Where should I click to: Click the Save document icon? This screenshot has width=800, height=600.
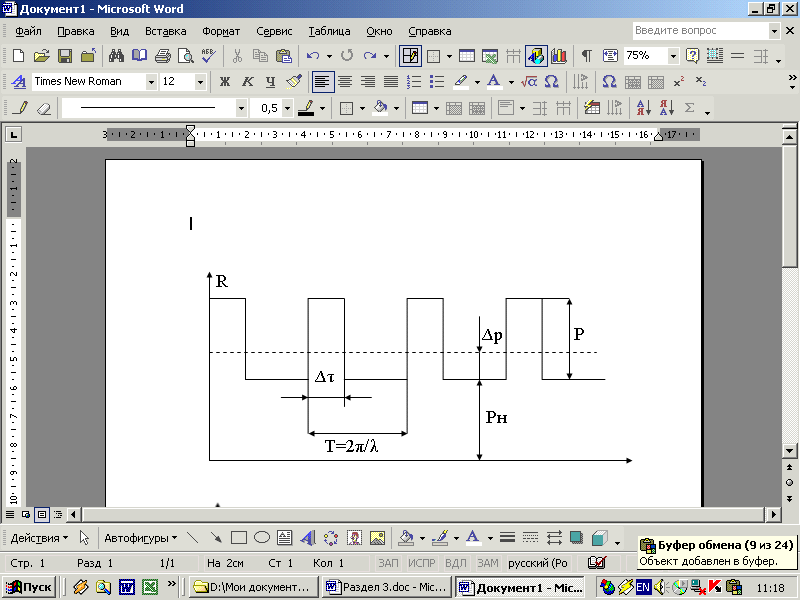tap(64, 56)
